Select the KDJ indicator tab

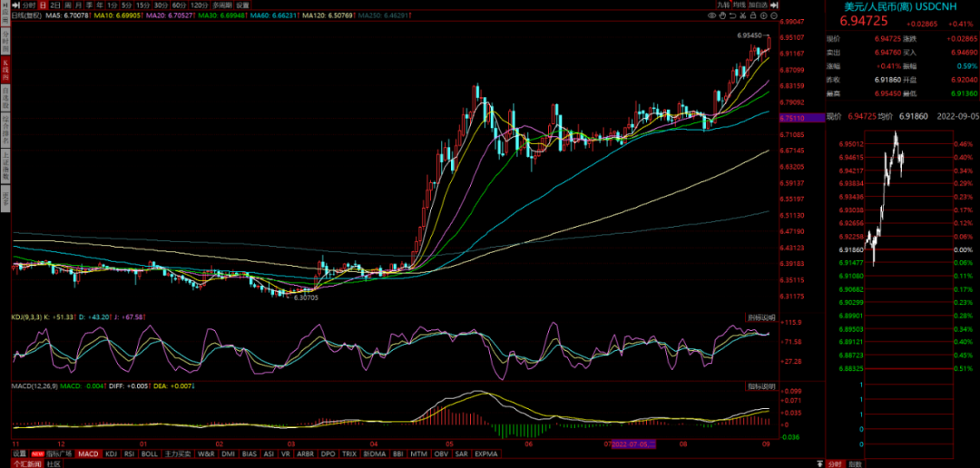tap(112, 453)
